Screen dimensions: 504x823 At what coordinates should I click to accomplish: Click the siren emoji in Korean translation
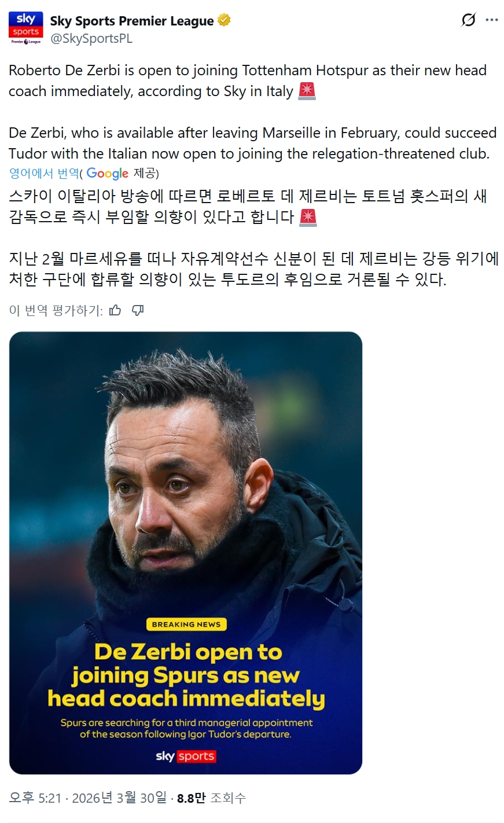pos(308,217)
